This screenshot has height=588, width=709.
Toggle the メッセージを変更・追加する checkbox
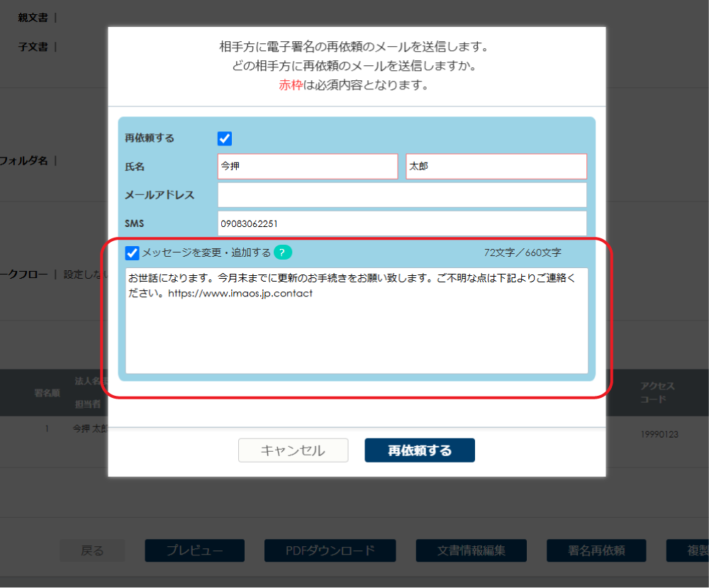pos(133,252)
